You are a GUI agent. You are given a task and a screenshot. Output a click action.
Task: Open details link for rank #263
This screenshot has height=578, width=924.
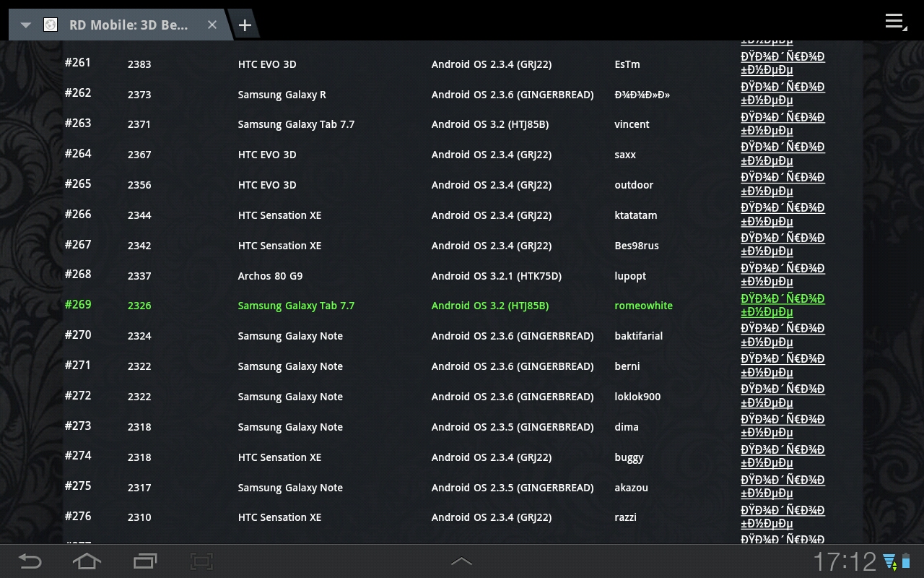click(x=783, y=124)
